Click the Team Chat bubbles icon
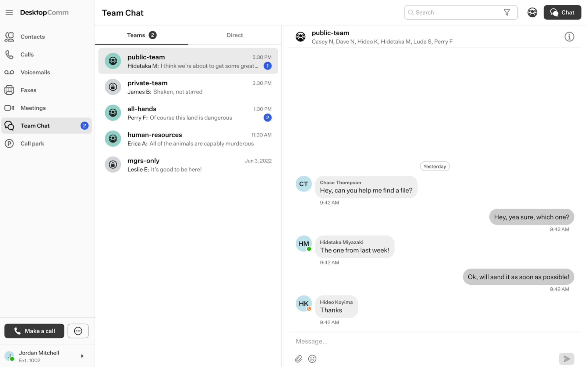Image resolution: width=588 pixels, height=367 pixels. click(x=9, y=126)
